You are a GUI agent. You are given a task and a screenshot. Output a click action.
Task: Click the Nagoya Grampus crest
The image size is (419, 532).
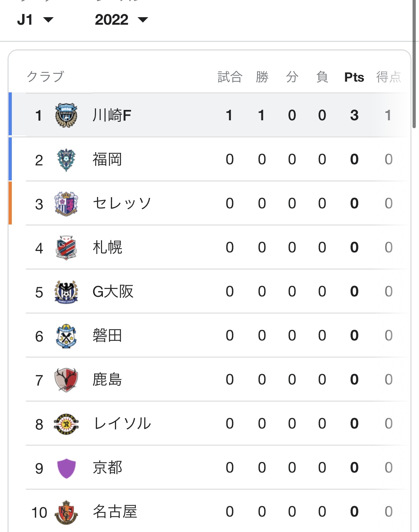66,512
